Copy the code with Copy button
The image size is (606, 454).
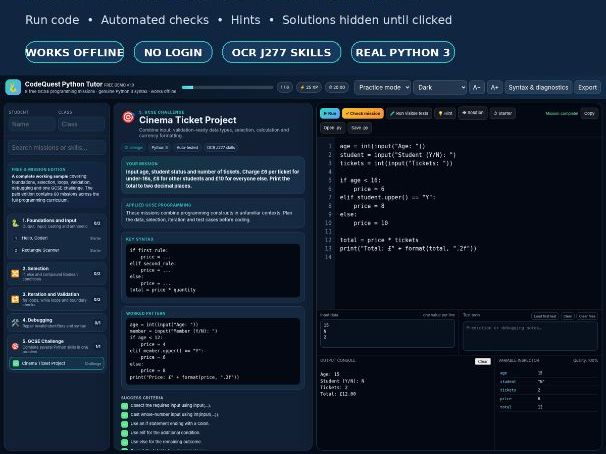pyautogui.click(x=589, y=113)
